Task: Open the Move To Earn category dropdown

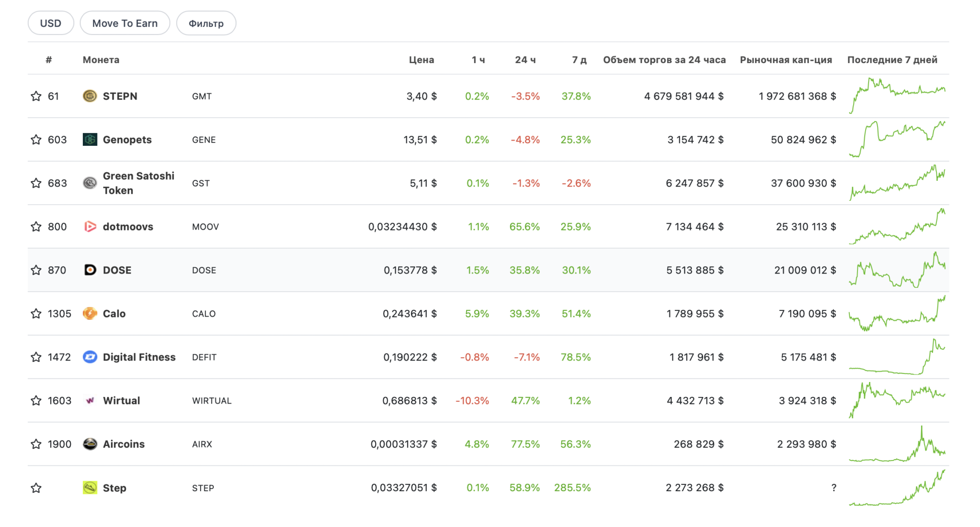Action: [125, 23]
